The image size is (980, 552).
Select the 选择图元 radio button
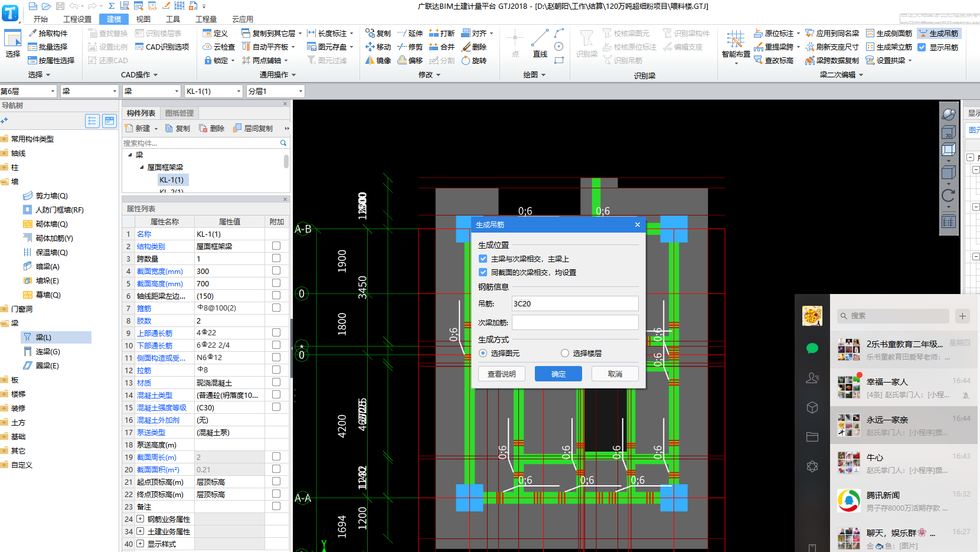pos(483,353)
